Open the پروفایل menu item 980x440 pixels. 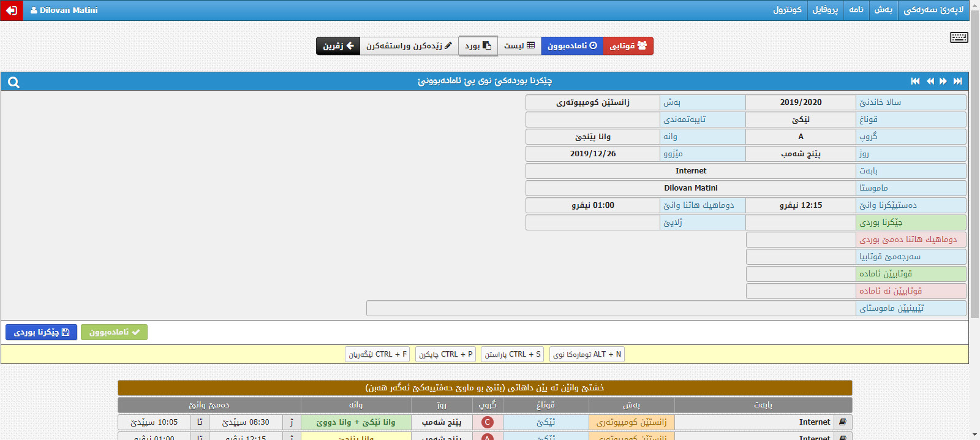[825, 10]
